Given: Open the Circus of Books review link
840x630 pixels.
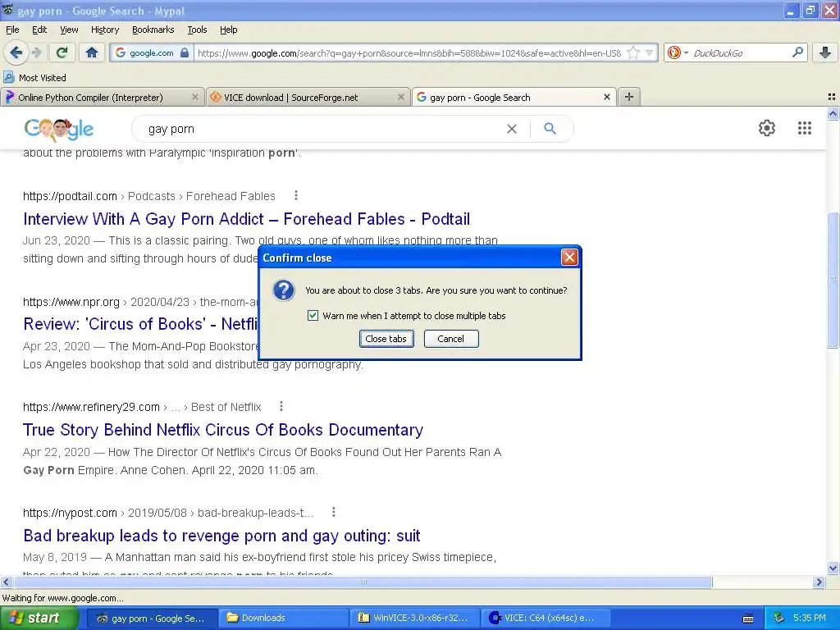Looking at the screenshot, I should 140,324.
